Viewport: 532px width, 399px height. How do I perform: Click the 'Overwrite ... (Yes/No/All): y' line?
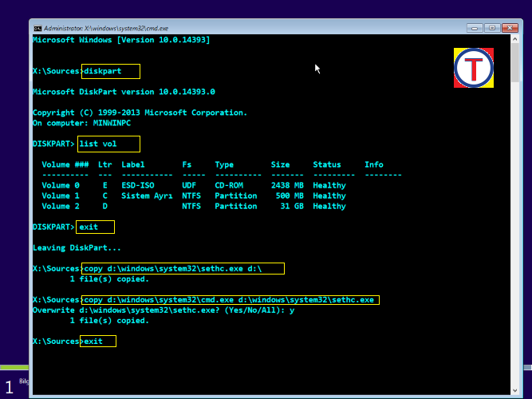click(164, 310)
